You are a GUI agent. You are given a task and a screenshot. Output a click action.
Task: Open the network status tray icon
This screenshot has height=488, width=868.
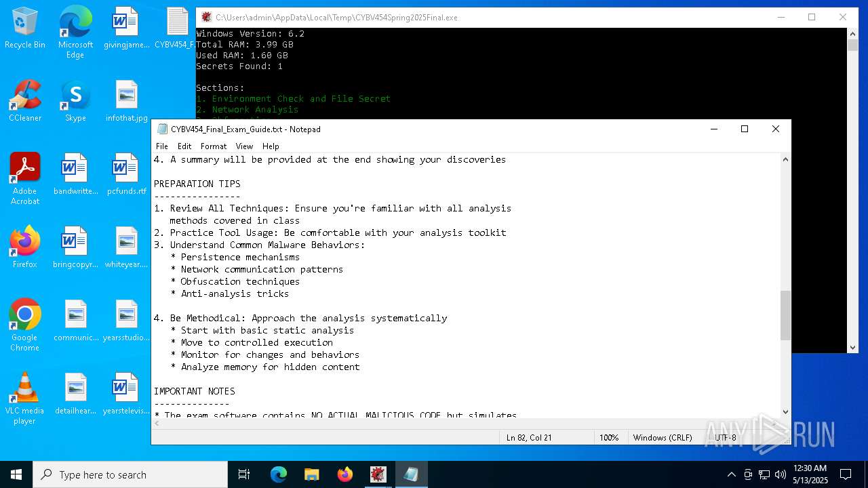pyautogui.click(x=764, y=474)
